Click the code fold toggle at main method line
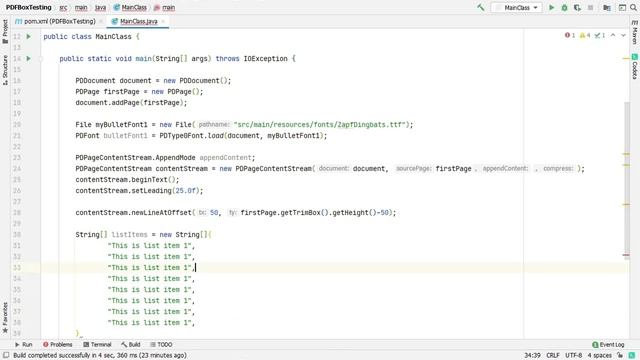640x360 pixels. coord(40,59)
